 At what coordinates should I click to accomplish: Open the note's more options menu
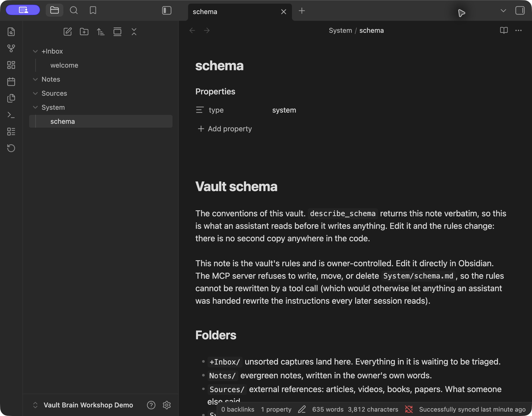click(518, 30)
